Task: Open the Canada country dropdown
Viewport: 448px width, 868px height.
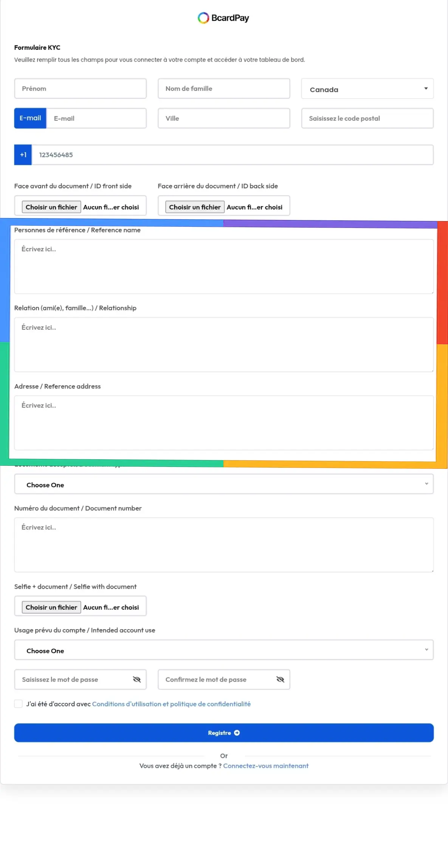Action: pyautogui.click(x=367, y=89)
